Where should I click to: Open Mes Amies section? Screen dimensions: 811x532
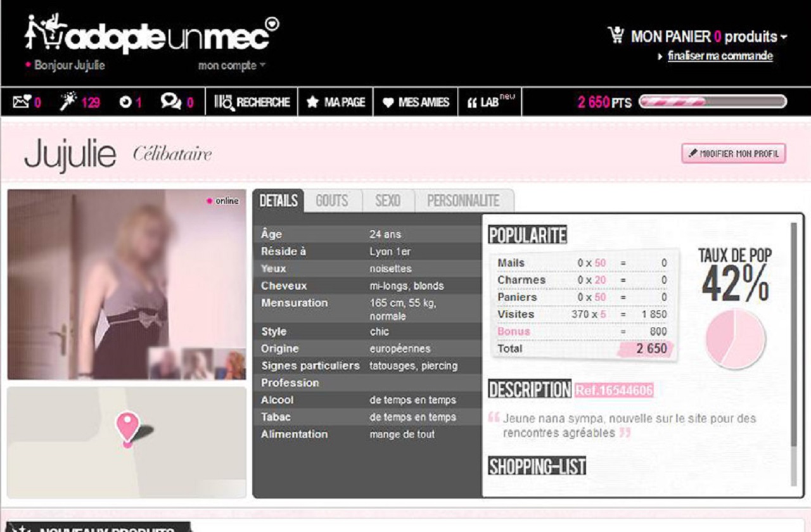click(416, 102)
